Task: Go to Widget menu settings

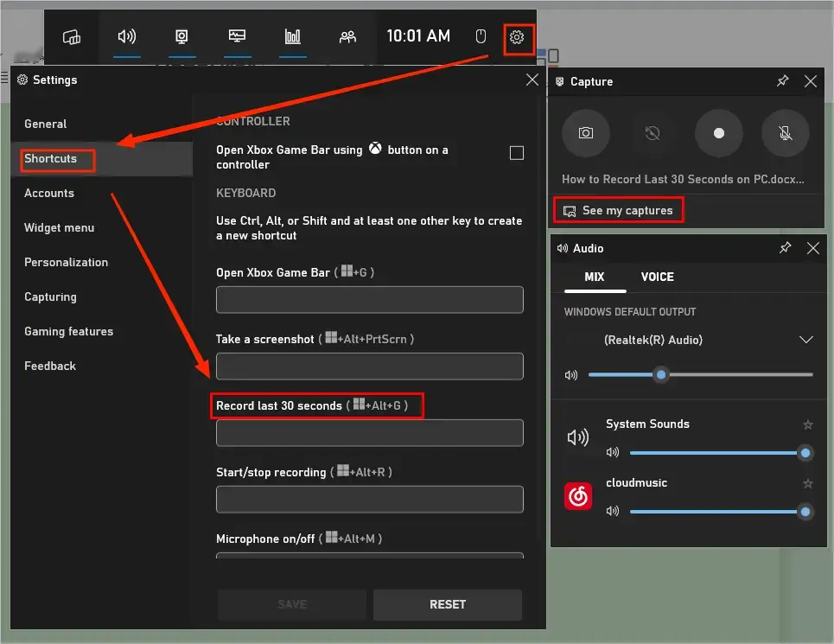Action: coord(59,227)
